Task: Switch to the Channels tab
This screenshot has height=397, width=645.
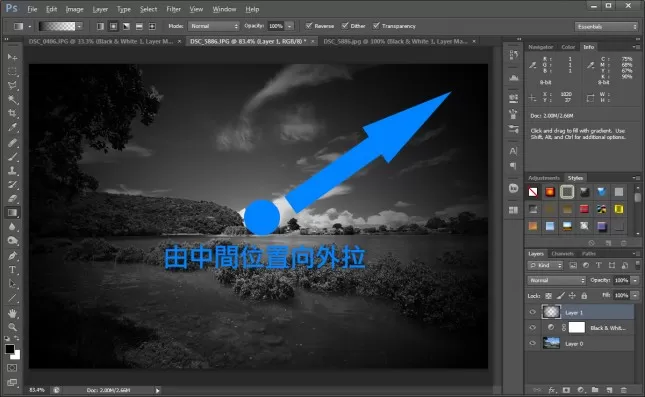Action: pyautogui.click(x=562, y=254)
